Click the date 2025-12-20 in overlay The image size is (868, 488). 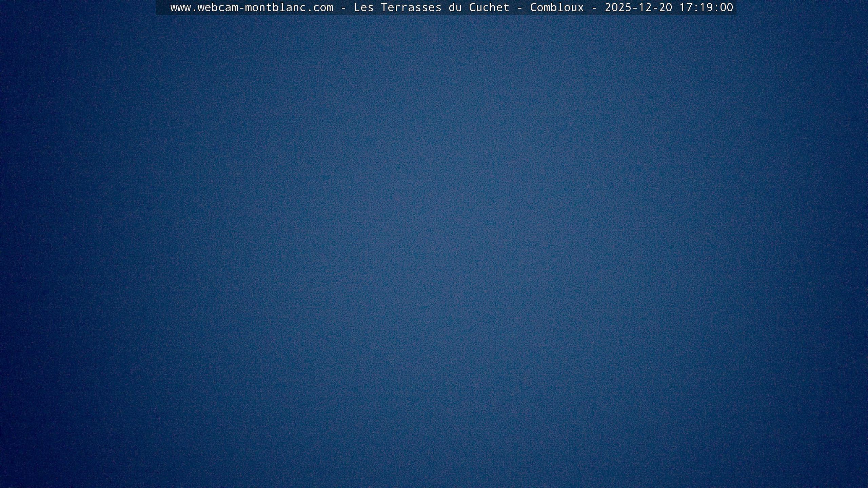click(638, 7)
